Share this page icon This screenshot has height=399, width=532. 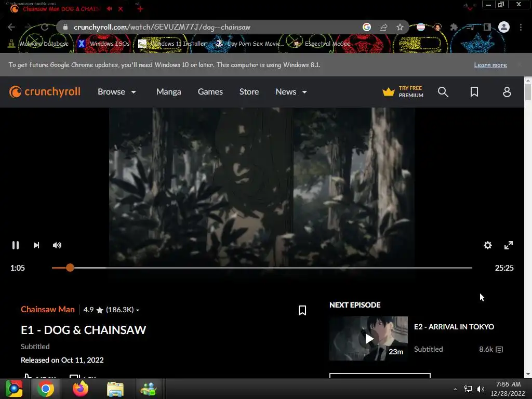coord(383,27)
